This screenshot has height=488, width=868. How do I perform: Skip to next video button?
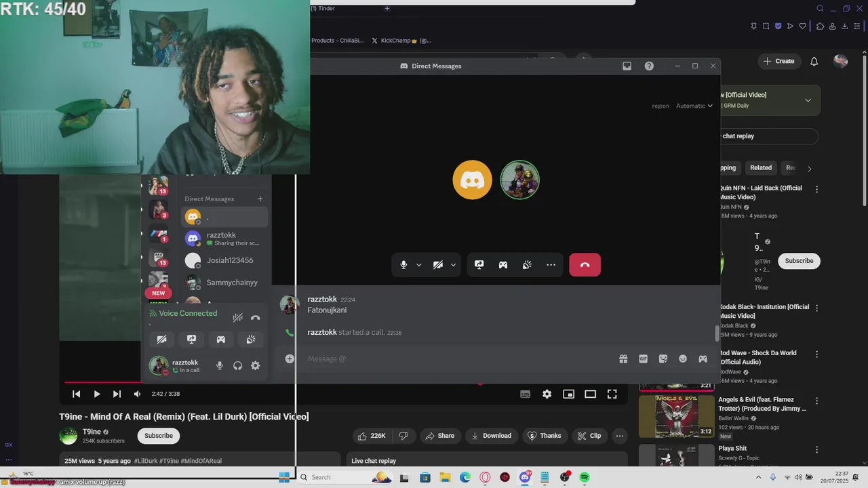(x=117, y=394)
